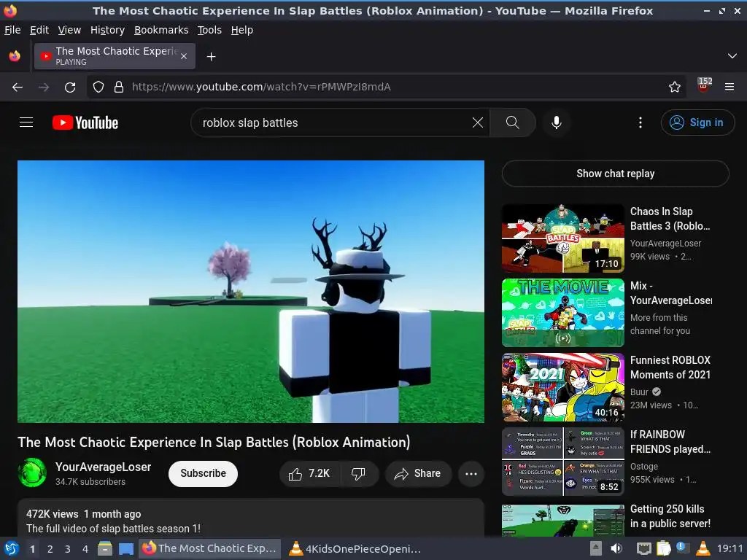Bookmark this page with the star
The image size is (747, 560).
point(674,87)
